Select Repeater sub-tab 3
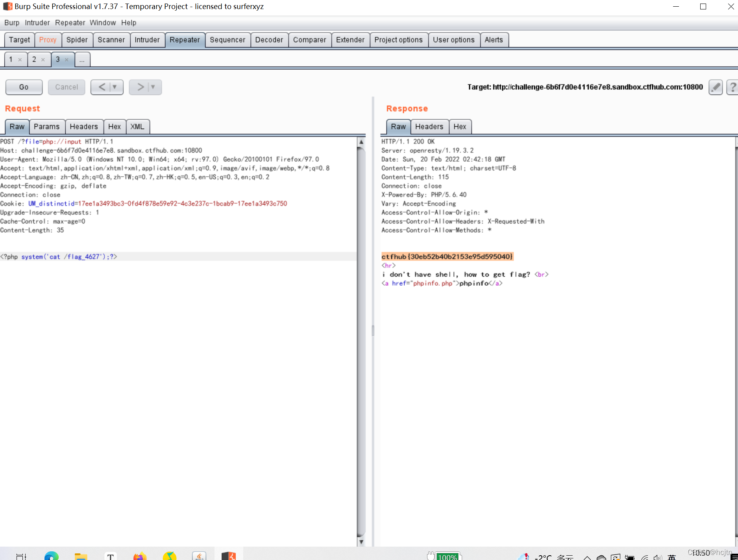 coord(57,59)
